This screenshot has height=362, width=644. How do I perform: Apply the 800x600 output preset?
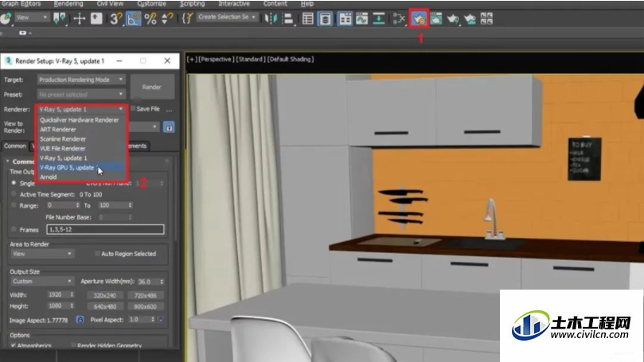pyautogui.click(x=146, y=306)
